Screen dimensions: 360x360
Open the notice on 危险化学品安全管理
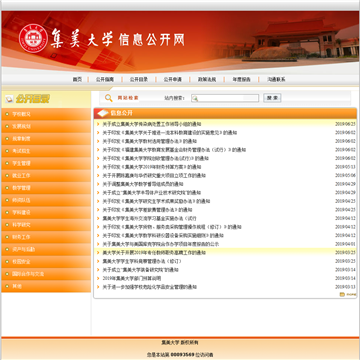point(149,287)
